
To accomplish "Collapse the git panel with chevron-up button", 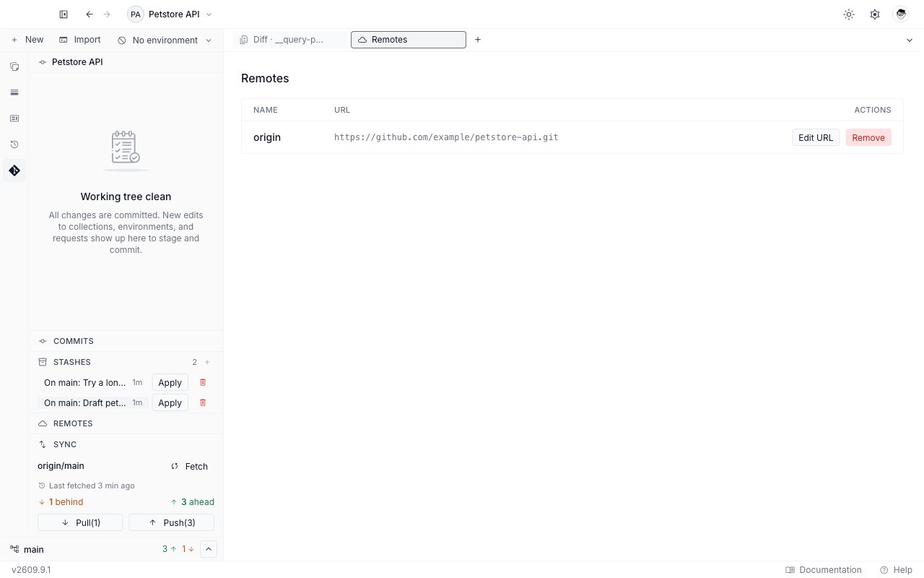I will point(209,549).
